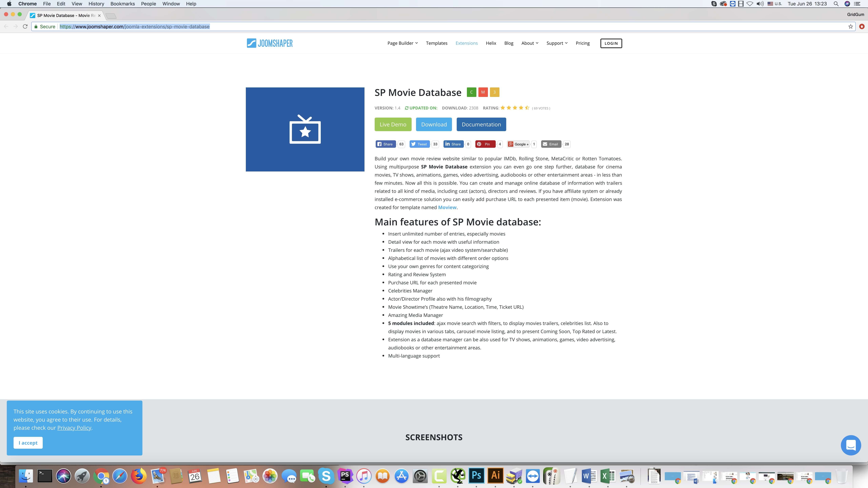The width and height of the screenshot is (868, 488).
Task: Open the Blog nav link
Action: click(509, 43)
